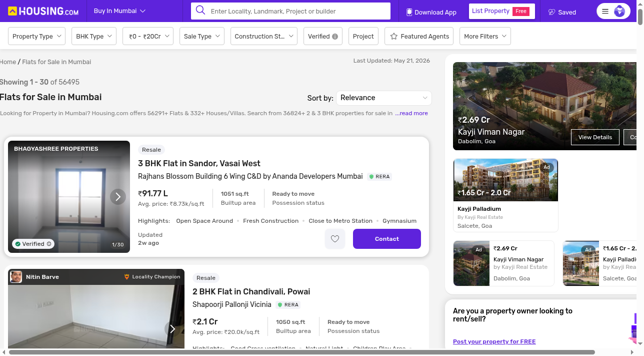Click the horizontal page scrollbar
644x356 pixels.
(301, 352)
